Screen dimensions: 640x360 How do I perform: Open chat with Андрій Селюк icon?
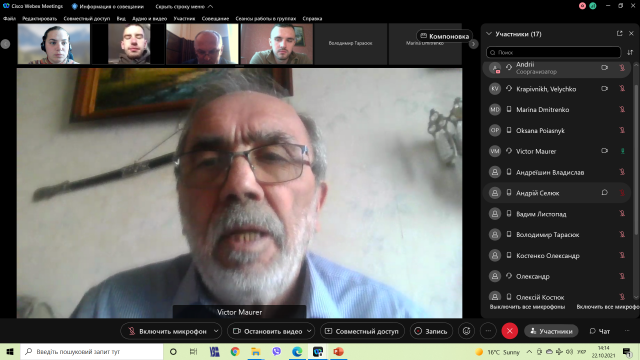click(x=604, y=193)
